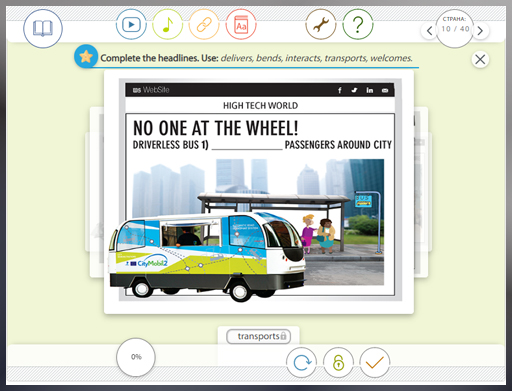Screen dimensions: 512x391
Task: Select the 'transports' word tile
Action: pyautogui.click(x=258, y=336)
